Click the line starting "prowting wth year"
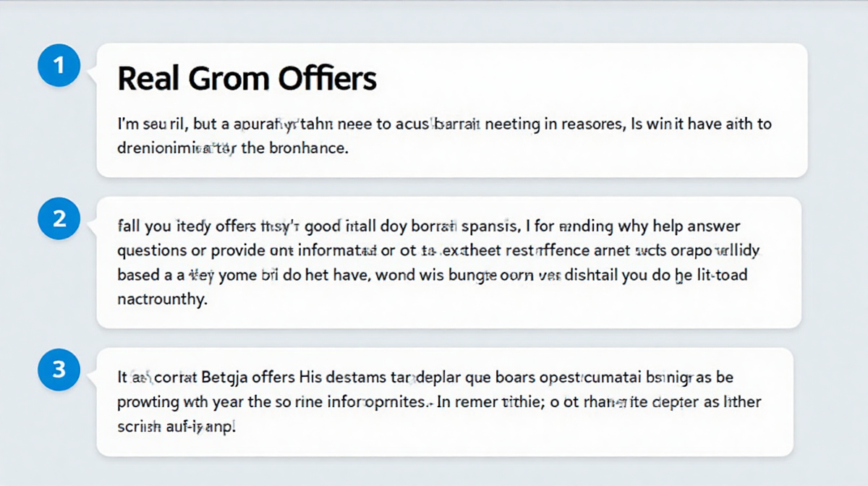 point(439,401)
